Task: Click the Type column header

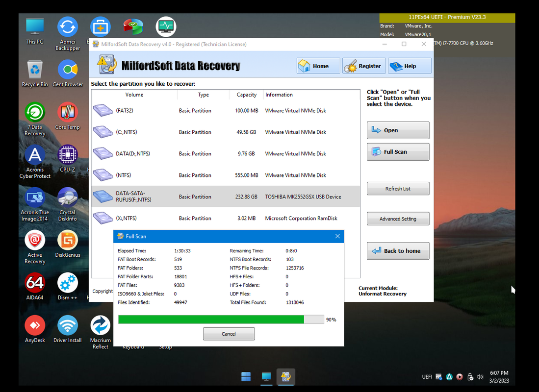Action: click(203, 95)
